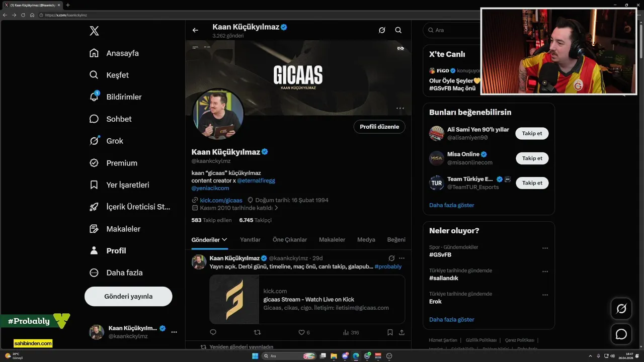Open floating chat messages button
644x362 pixels.
pyautogui.click(x=621, y=334)
